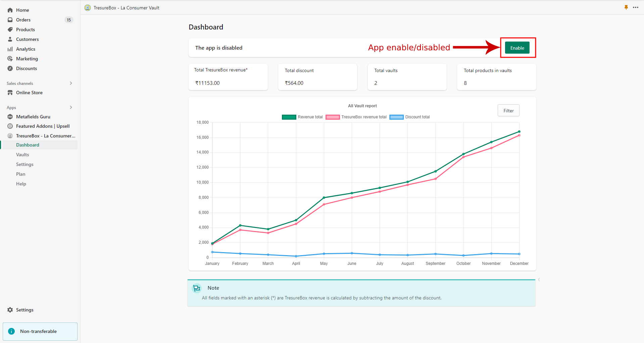Click the Note flag icon
644x343 pixels.
[x=197, y=288]
